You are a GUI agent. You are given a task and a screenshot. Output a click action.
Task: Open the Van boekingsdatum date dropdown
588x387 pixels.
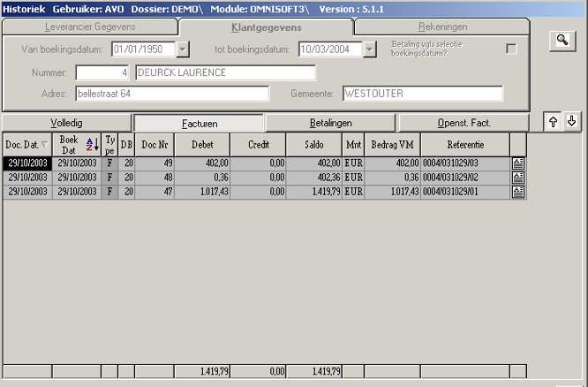coord(182,49)
